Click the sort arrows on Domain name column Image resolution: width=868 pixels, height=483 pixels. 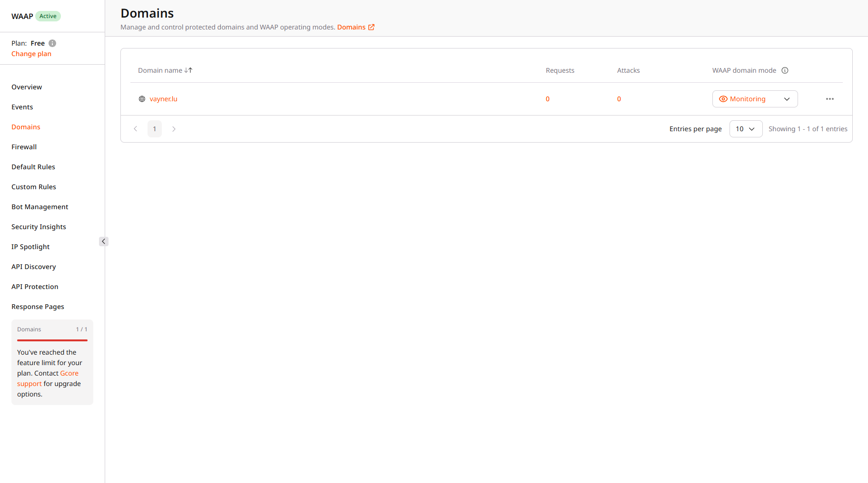[x=189, y=70]
